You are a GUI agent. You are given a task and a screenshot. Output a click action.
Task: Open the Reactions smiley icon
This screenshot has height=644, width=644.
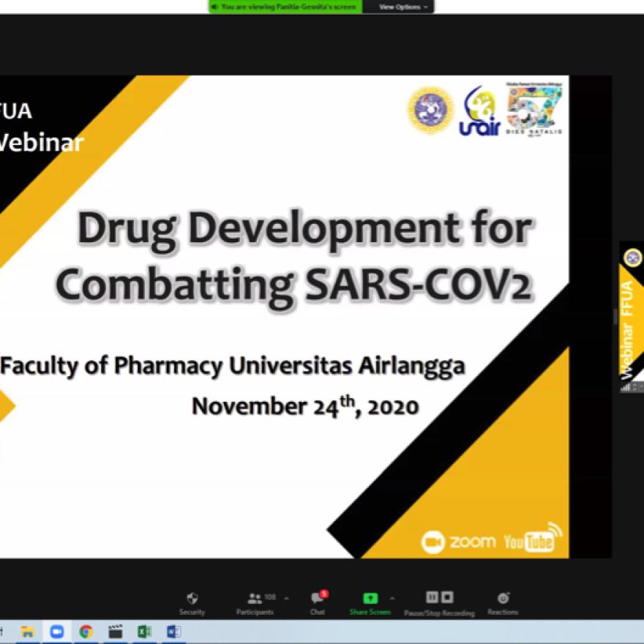pos(503,598)
